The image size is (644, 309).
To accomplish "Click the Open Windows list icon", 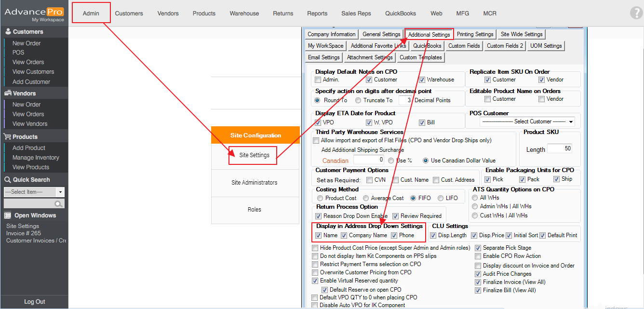I will (x=8, y=215).
